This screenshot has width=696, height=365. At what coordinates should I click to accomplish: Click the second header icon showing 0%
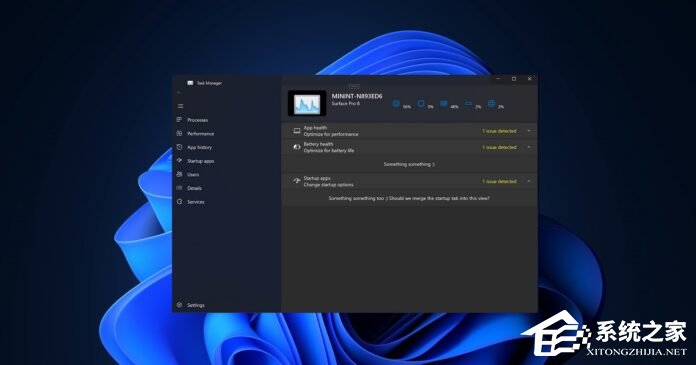(x=420, y=104)
